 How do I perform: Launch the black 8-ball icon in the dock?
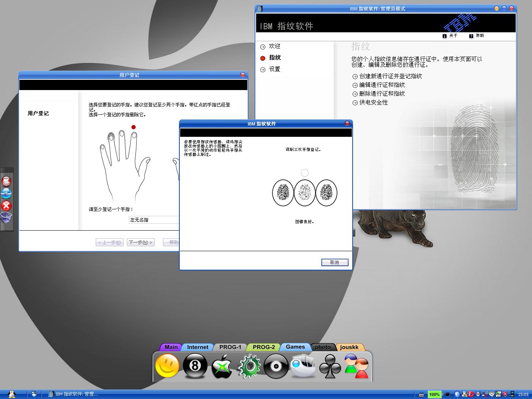pos(195,366)
